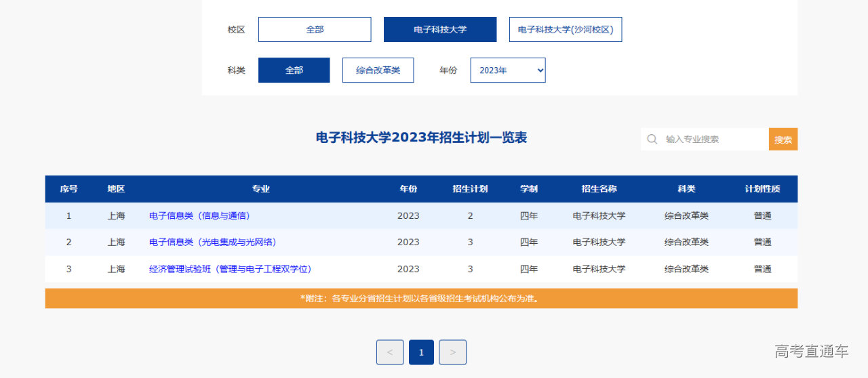The width and height of the screenshot is (868, 378).
Task: Select 电子科技大学 campus filter
Action: (x=440, y=30)
